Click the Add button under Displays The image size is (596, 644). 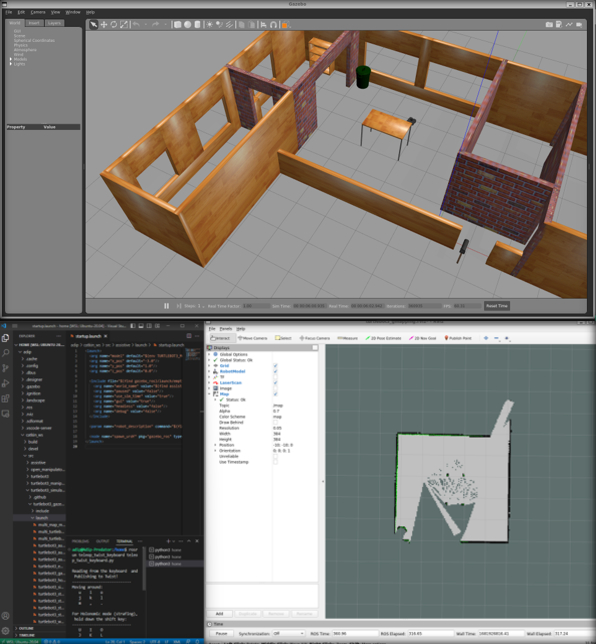[219, 614]
